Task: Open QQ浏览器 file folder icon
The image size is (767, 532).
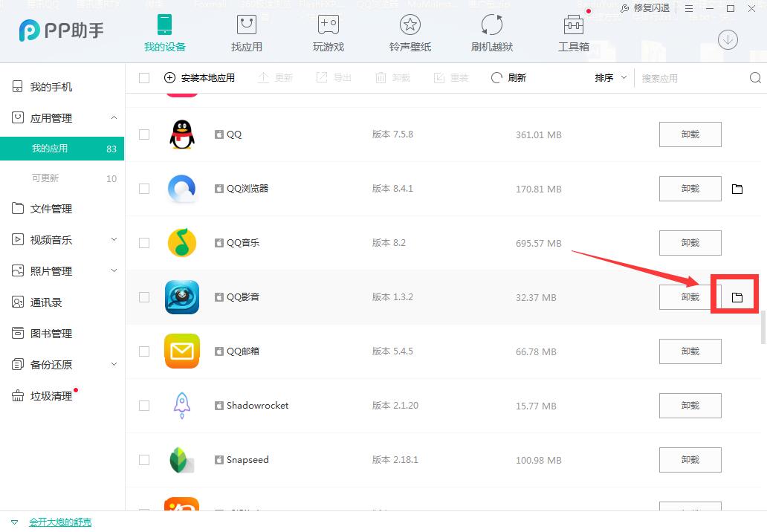Action: 737,189
